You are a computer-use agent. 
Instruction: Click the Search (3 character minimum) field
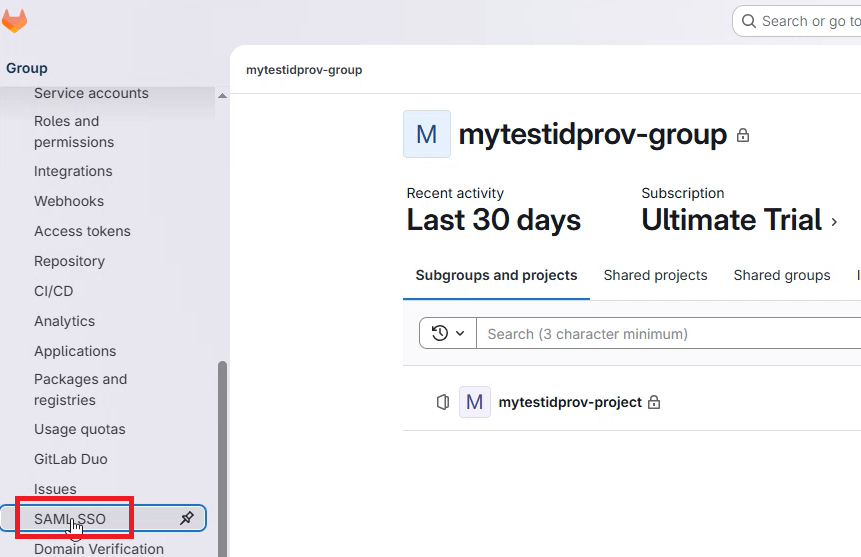click(x=668, y=333)
